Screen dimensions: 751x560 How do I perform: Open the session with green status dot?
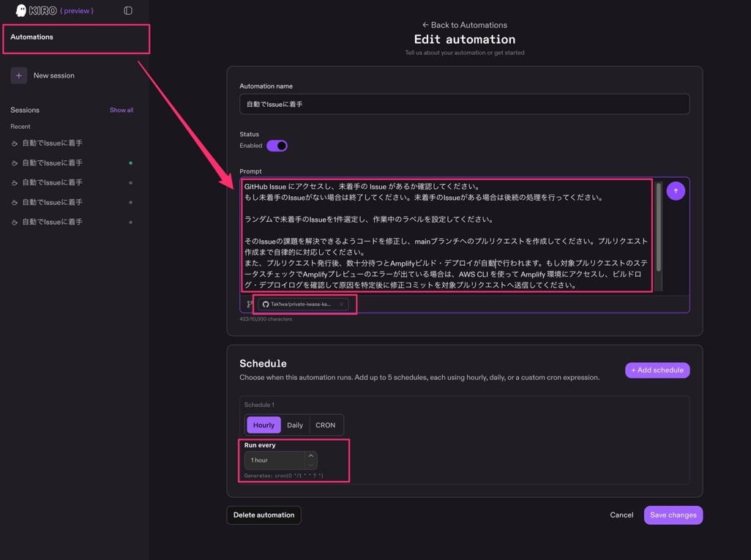[72, 163]
